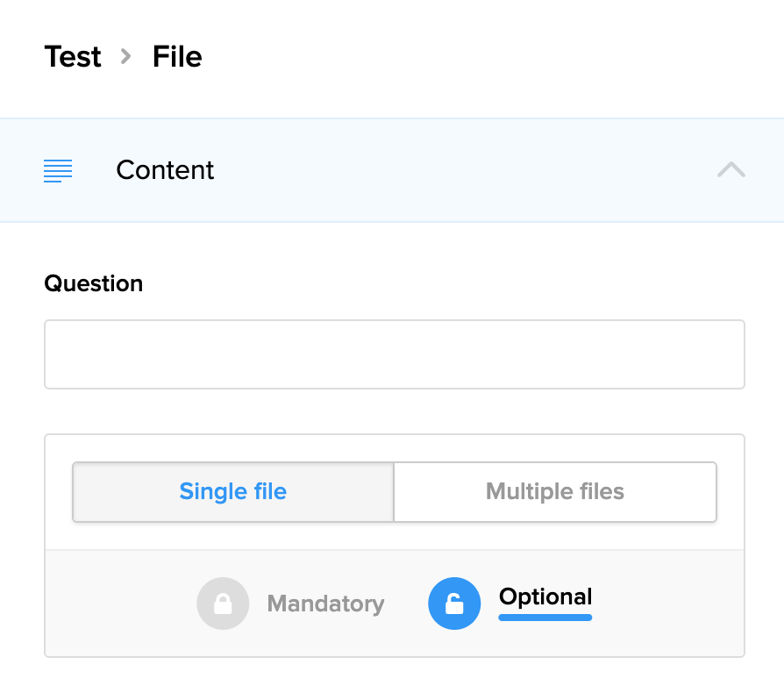Click the Content section heading text

click(x=165, y=170)
